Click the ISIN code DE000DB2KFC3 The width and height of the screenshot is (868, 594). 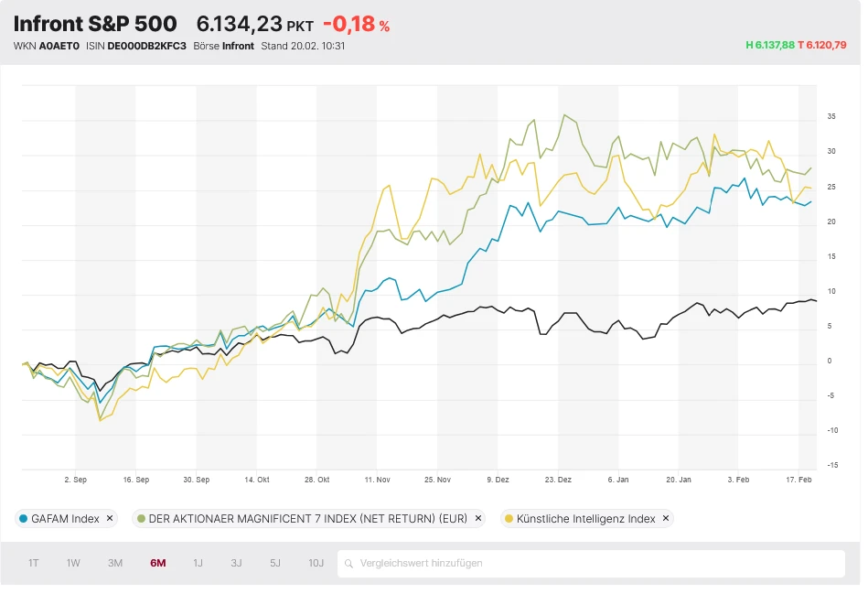click(x=147, y=46)
